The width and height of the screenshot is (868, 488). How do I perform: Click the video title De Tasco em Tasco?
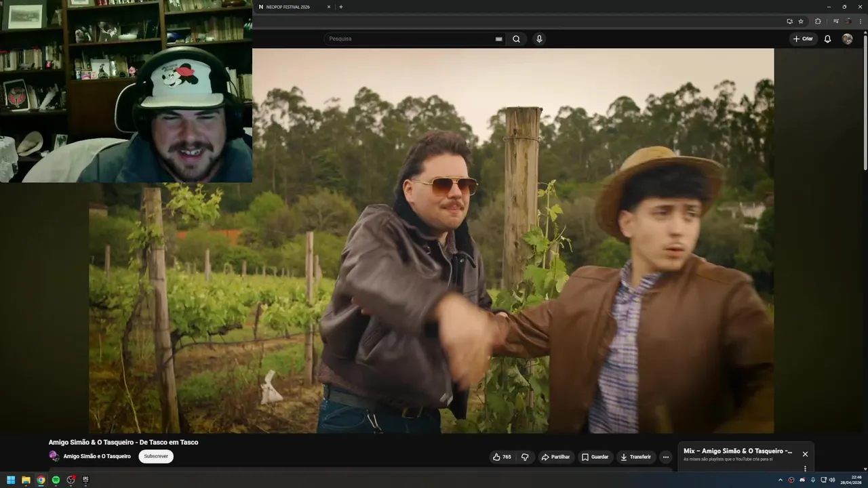click(x=123, y=442)
